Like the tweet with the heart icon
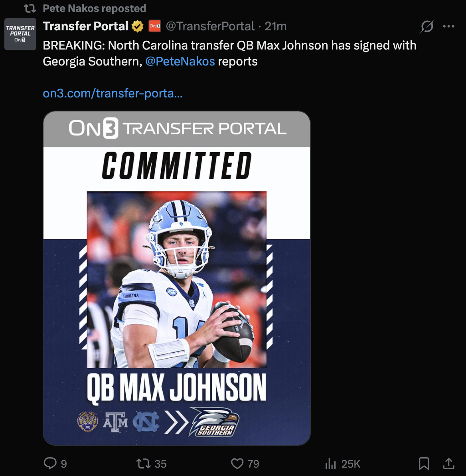Screen dimensions: 466x476 (237, 463)
